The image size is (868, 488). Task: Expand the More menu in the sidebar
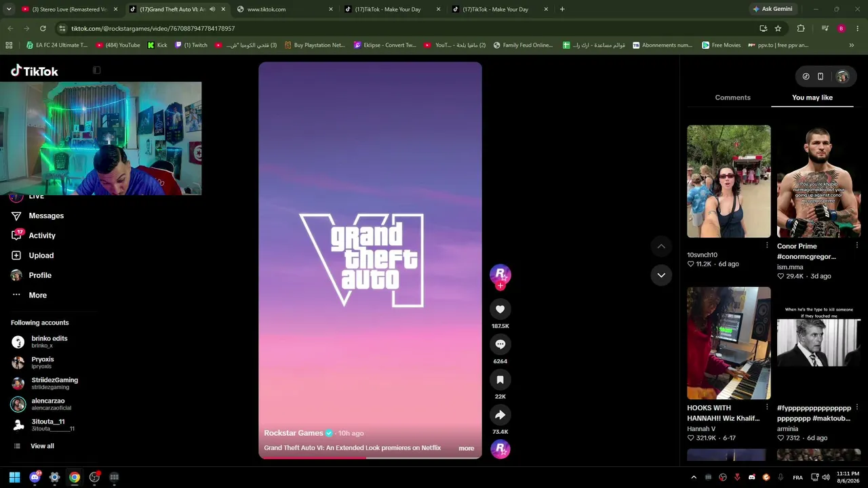point(38,296)
